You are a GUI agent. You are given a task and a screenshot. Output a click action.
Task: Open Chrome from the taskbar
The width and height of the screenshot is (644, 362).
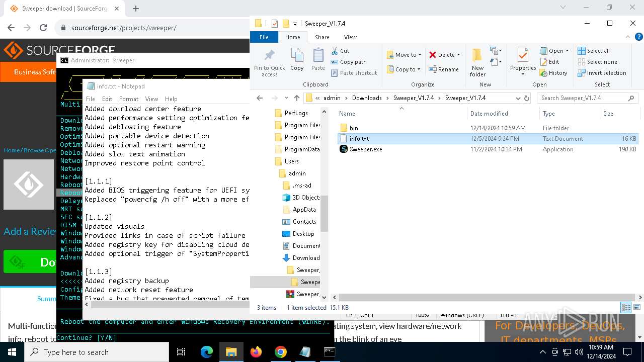[x=281, y=352]
